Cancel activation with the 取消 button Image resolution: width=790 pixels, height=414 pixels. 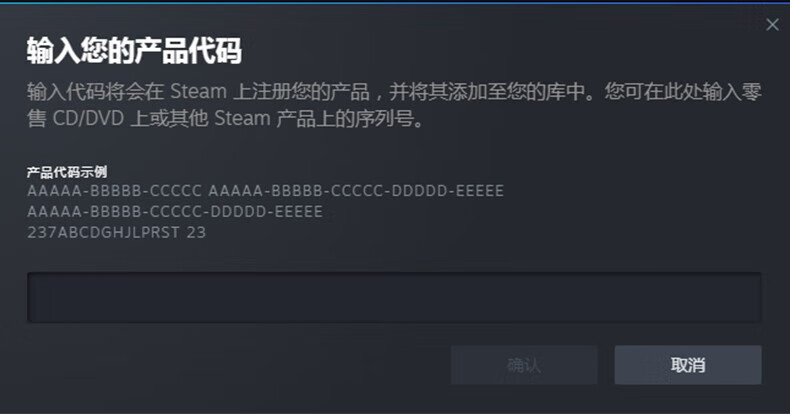pos(688,365)
